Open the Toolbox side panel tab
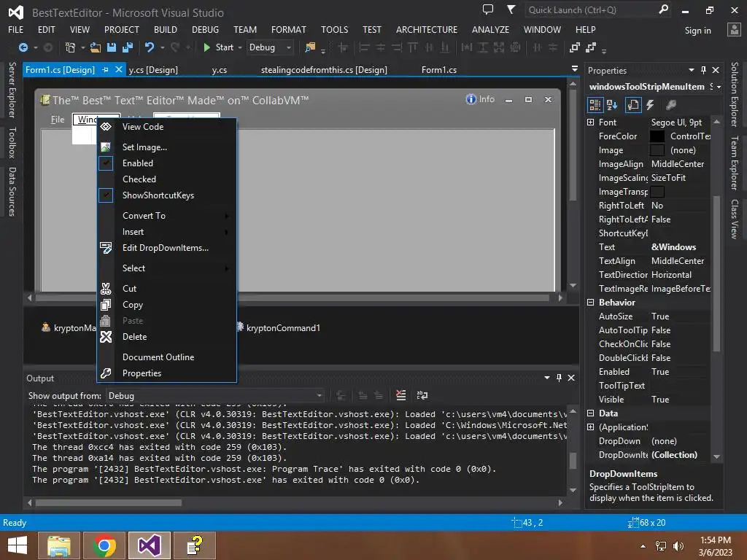This screenshot has width=747, height=560. pos(12,142)
